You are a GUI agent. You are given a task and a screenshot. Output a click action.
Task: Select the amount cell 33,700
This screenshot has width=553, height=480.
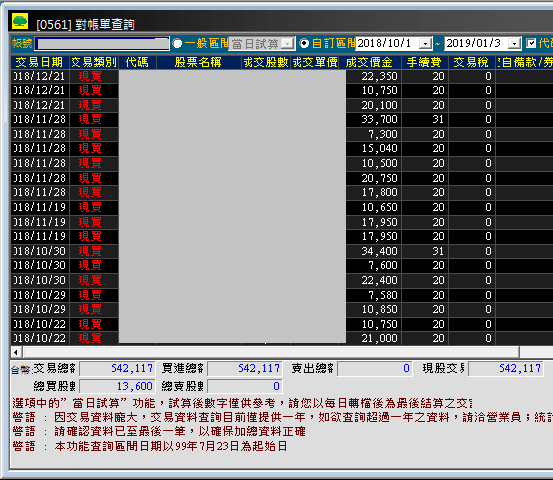tap(374, 120)
